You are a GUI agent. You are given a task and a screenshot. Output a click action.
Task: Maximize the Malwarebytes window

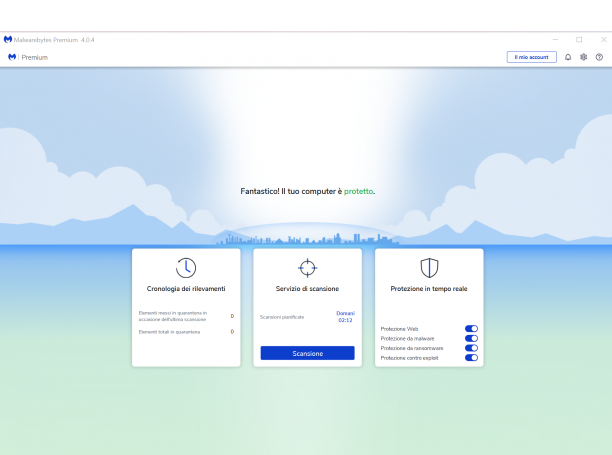click(579, 39)
